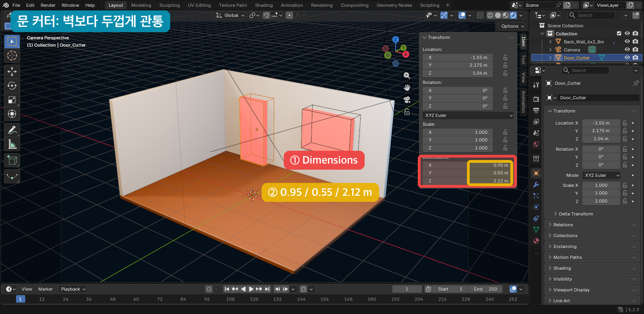
Task: Select wireframe viewport shading sphere
Action: (x=490, y=15)
